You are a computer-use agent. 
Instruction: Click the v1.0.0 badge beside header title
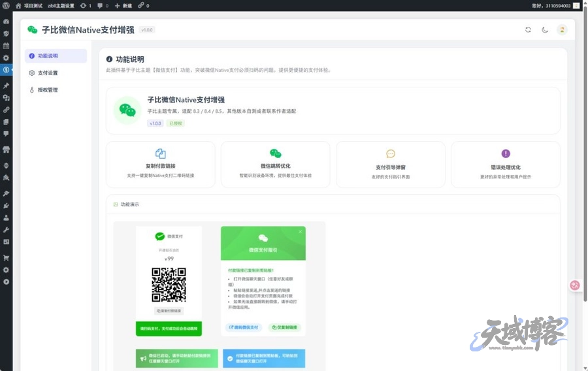click(x=147, y=30)
